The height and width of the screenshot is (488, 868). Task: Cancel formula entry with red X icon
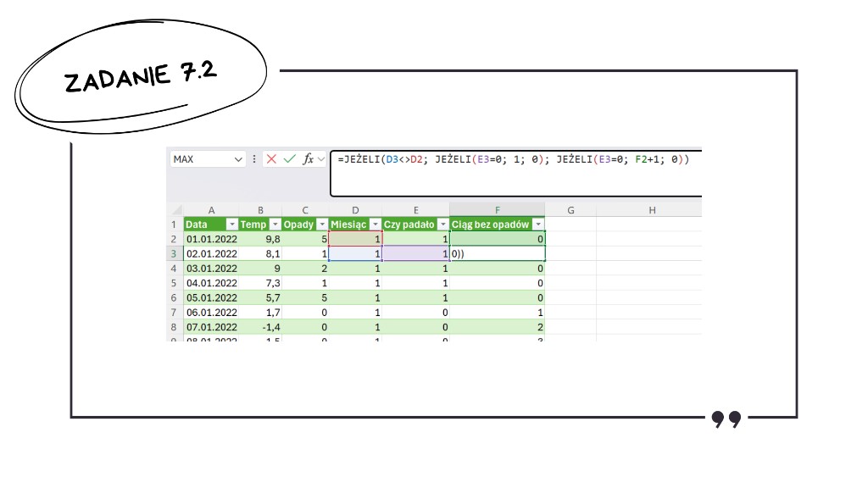271,159
